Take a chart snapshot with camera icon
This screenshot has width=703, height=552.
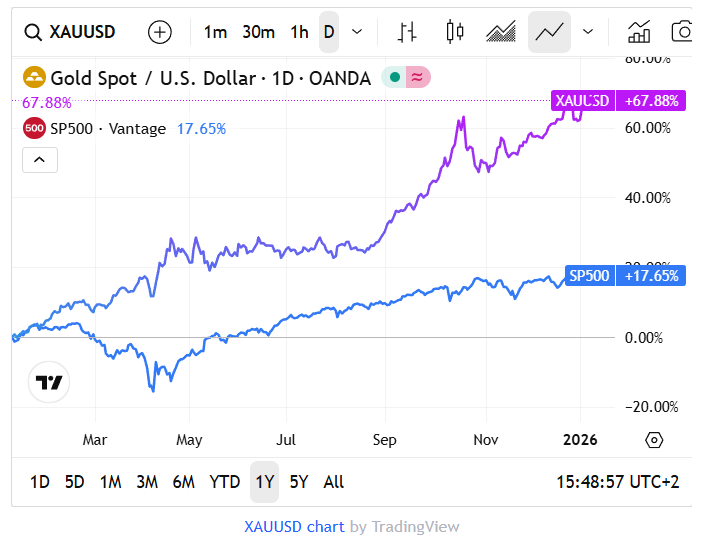(x=683, y=32)
